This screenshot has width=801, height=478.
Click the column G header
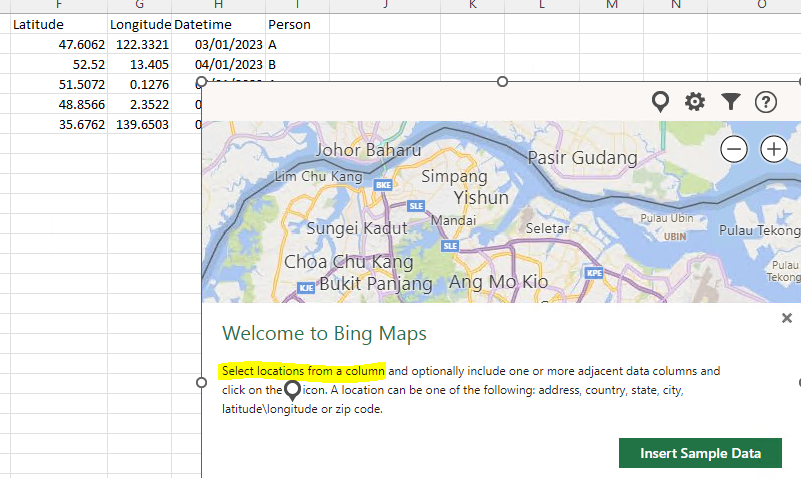pyautogui.click(x=139, y=5)
